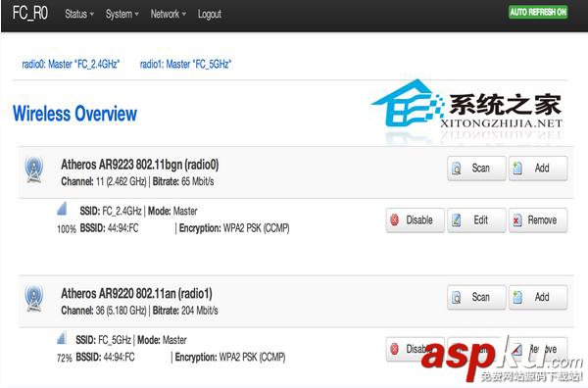
Task: Scan for networks on radio0
Action: tap(476, 169)
